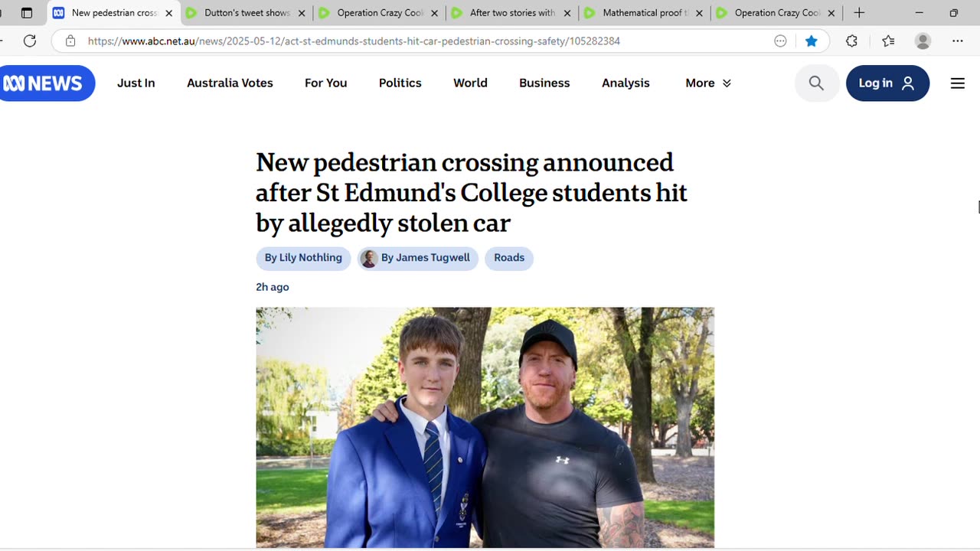Click the ABC News logo
The height and width of the screenshot is (551, 980).
46,83
